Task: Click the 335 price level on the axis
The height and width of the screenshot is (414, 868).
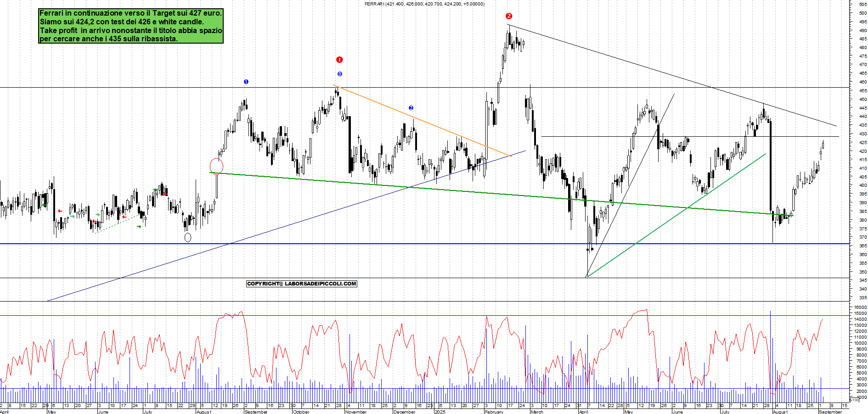Action: click(863, 297)
